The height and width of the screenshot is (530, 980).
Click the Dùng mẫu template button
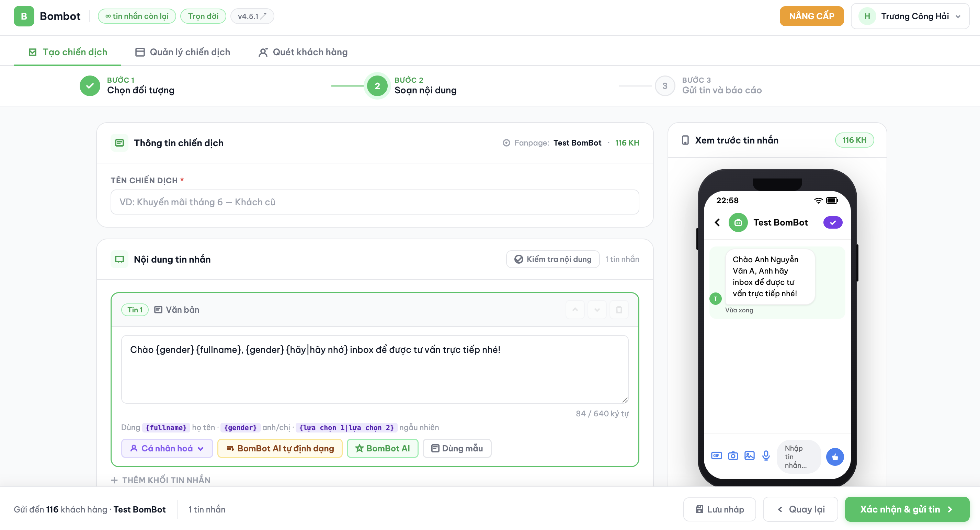(x=457, y=448)
